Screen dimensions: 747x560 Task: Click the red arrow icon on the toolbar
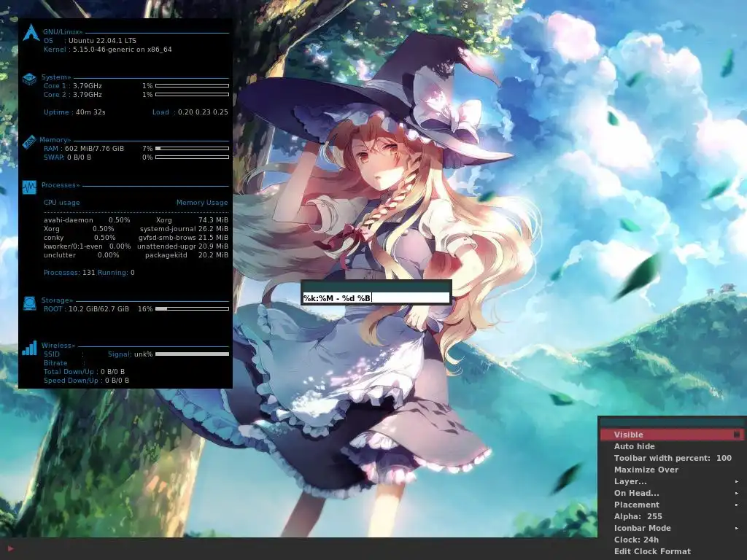coord(10,548)
